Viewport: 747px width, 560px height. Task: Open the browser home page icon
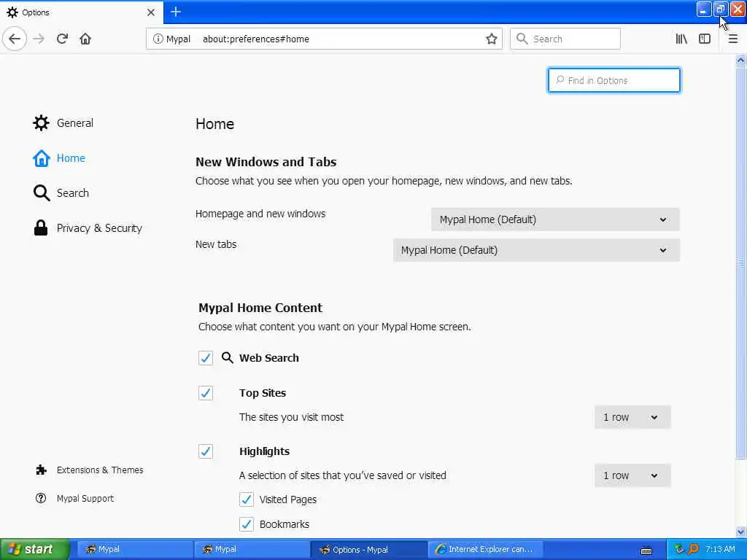coord(85,39)
